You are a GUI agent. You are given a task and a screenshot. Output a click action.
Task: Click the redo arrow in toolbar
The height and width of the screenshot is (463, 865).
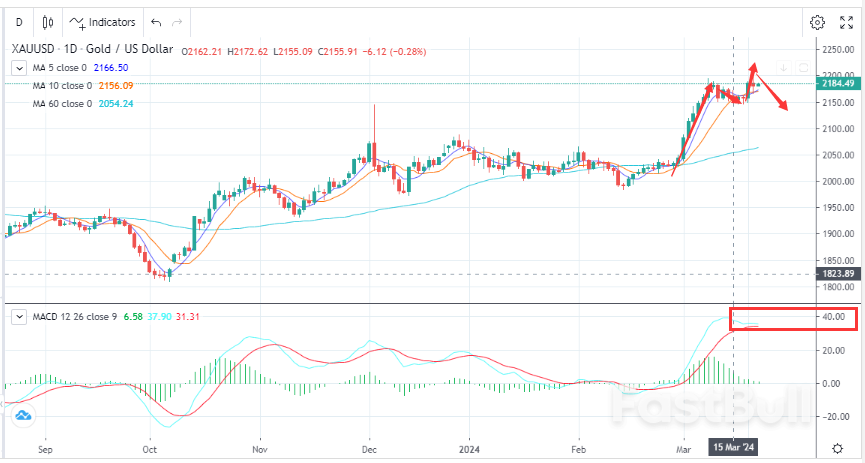pos(177,21)
